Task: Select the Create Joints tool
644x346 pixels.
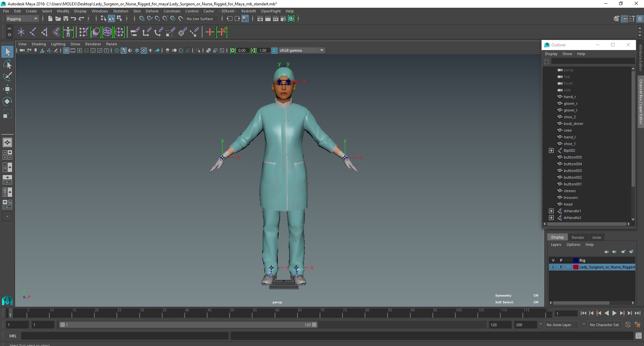Action: pos(33,32)
